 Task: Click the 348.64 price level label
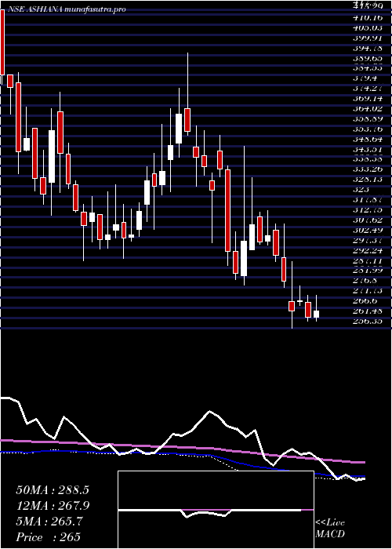[369, 139]
